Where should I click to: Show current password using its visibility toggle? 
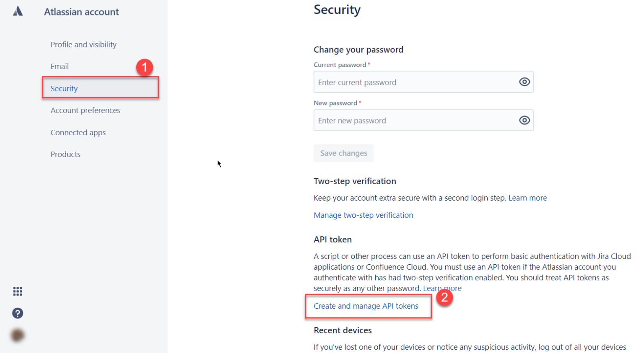[x=525, y=82]
